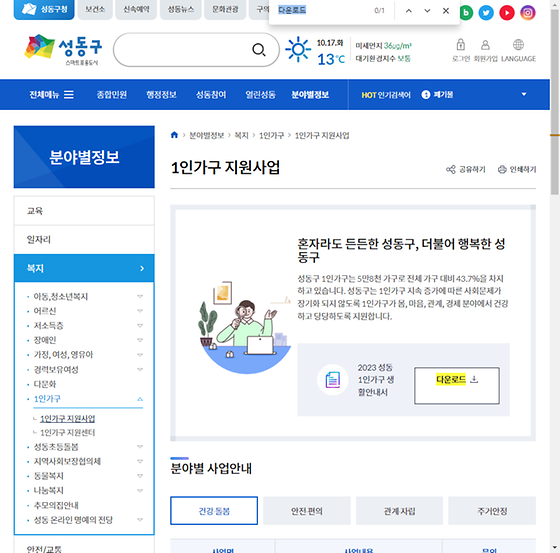This screenshot has width=560, height=553.
Task: Open 교육 in sidebar
Action: tap(84, 211)
